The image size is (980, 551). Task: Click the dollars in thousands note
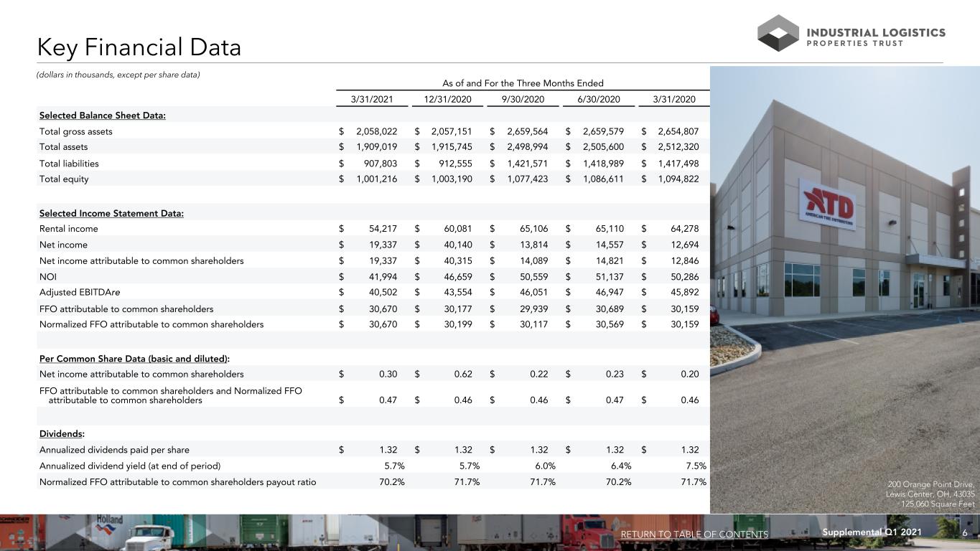click(x=118, y=75)
